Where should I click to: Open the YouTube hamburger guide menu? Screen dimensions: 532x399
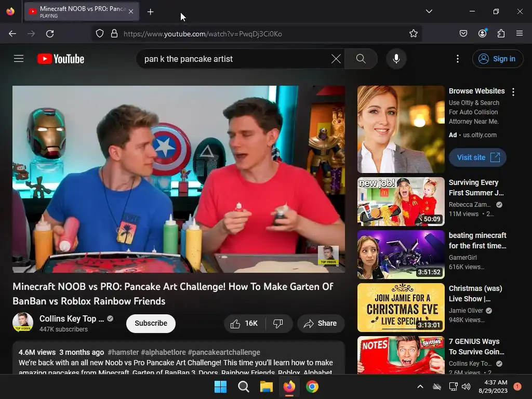[19, 59]
